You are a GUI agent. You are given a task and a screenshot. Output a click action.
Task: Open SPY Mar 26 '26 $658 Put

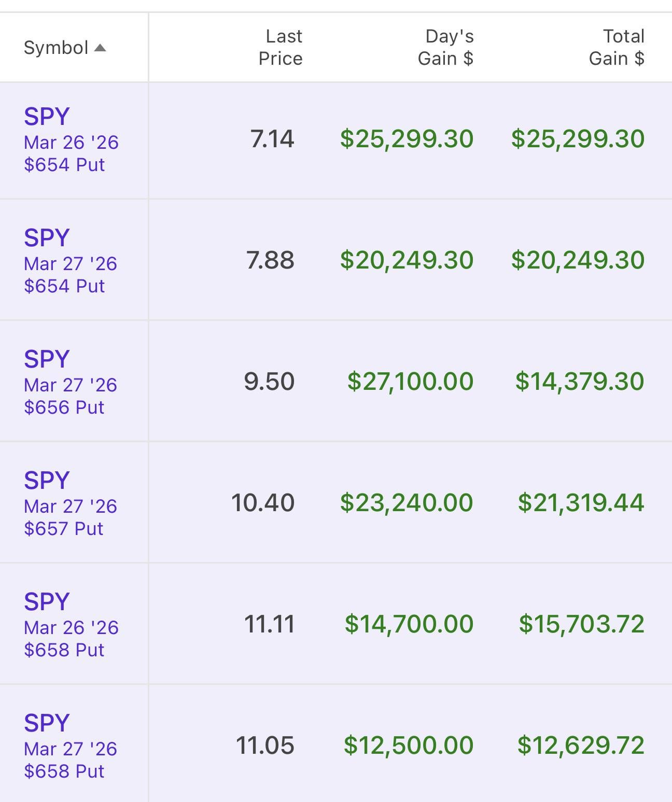[x=71, y=625]
